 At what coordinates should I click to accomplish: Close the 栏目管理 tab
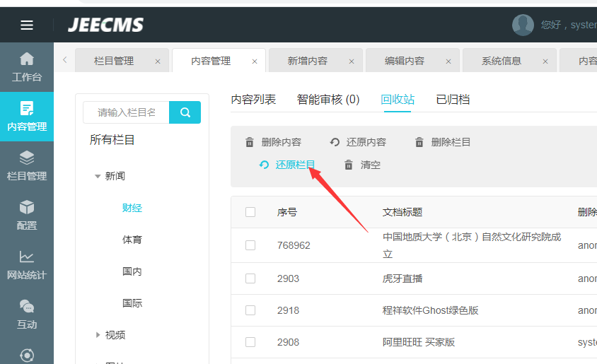(158, 61)
